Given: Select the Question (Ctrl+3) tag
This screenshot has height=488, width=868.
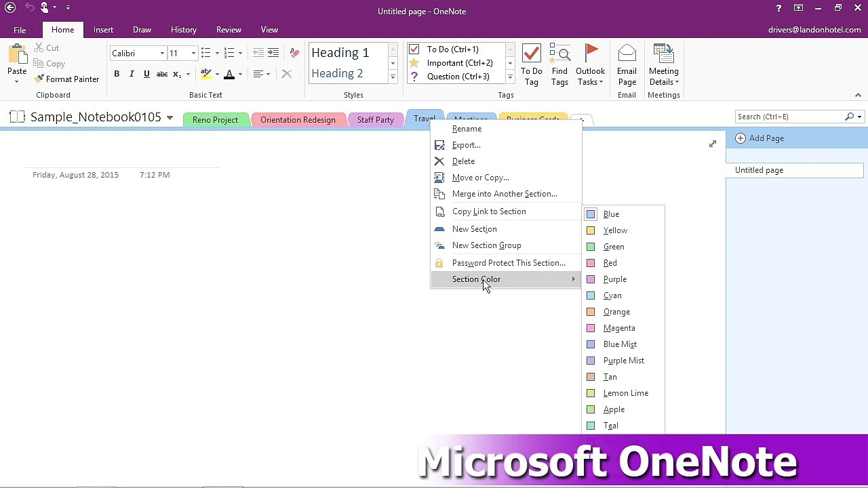Looking at the screenshot, I should pyautogui.click(x=458, y=77).
